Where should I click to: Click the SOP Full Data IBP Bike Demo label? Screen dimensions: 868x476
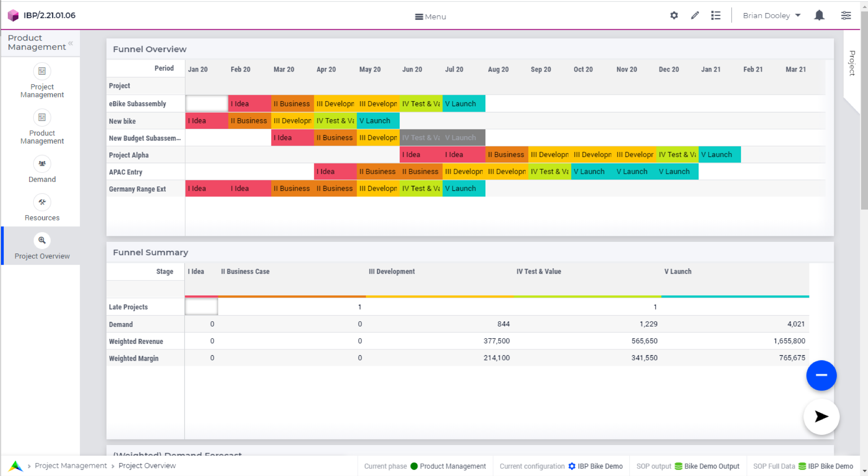[803, 466]
